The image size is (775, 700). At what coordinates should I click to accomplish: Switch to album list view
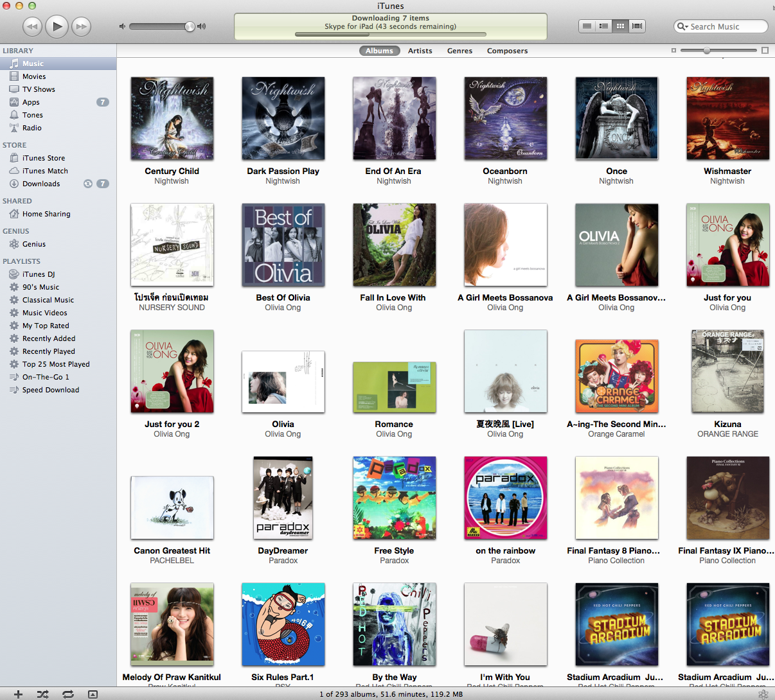[x=603, y=26]
